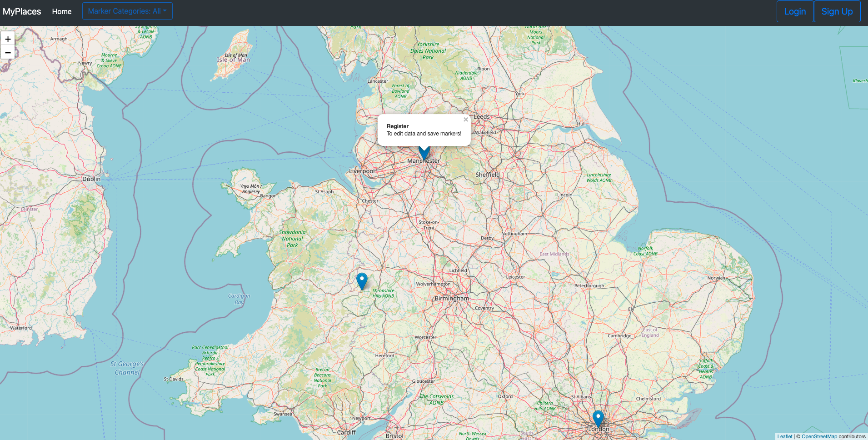Screen dimensions: 868x440
Task: Click the Swansea label on the map
Action: pyautogui.click(x=283, y=414)
